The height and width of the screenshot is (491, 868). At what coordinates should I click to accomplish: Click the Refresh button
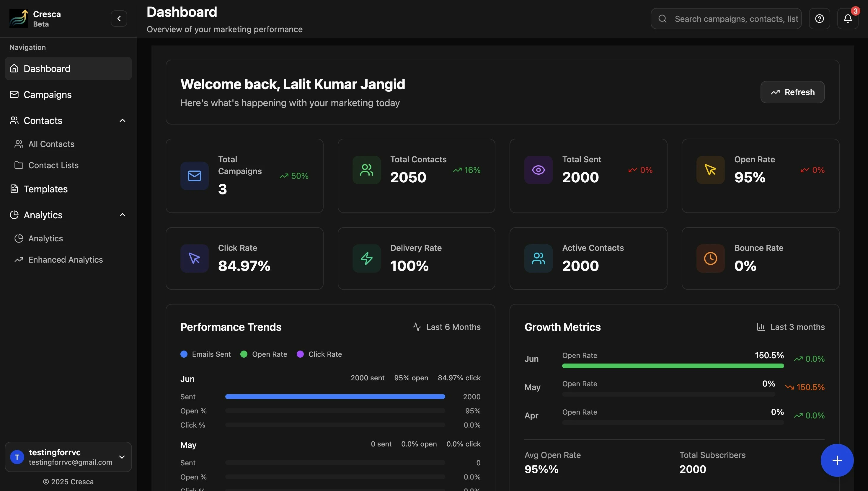[792, 92]
